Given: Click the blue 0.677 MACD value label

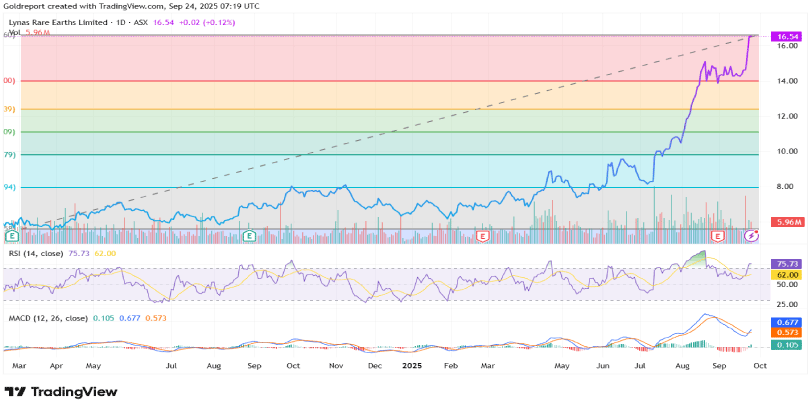Looking at the screenshot, I should 787,322.
